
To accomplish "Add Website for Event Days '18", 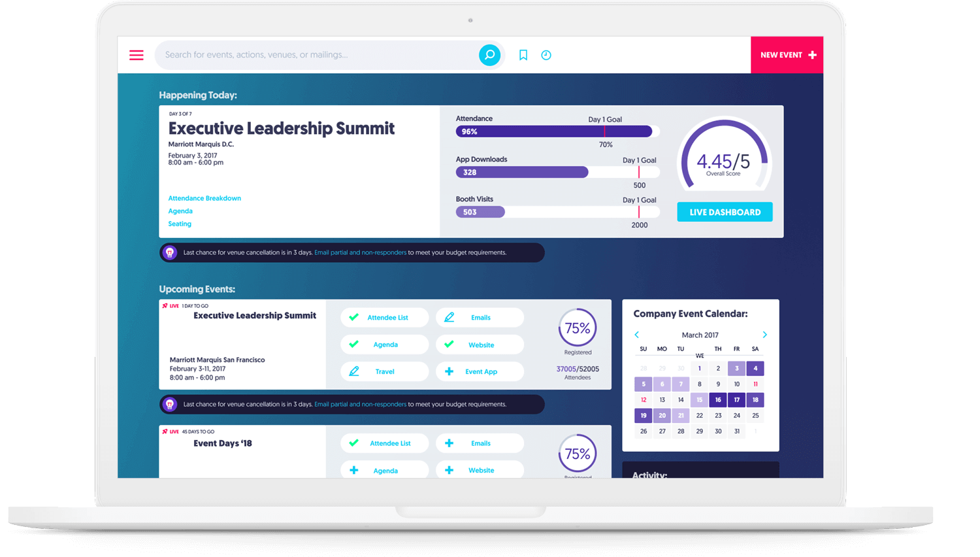I will 480,470.
